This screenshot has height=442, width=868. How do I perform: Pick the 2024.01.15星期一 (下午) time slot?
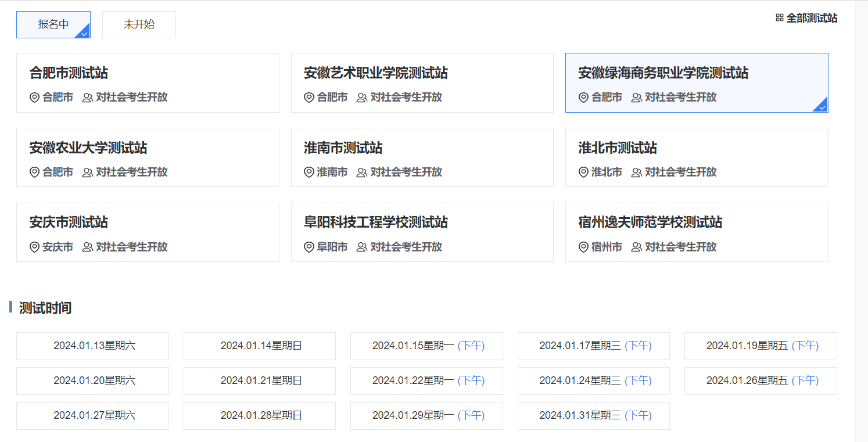[426, 346]
